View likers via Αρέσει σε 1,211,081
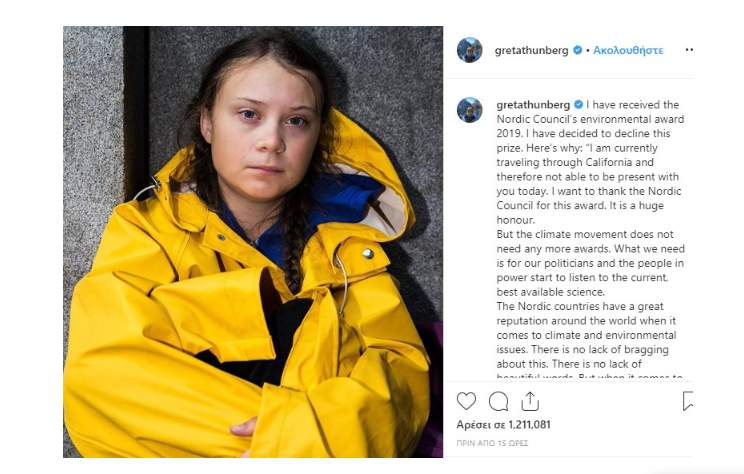This screenshot has height=474, width=744. pyautogui.click(x=503, y=425)
